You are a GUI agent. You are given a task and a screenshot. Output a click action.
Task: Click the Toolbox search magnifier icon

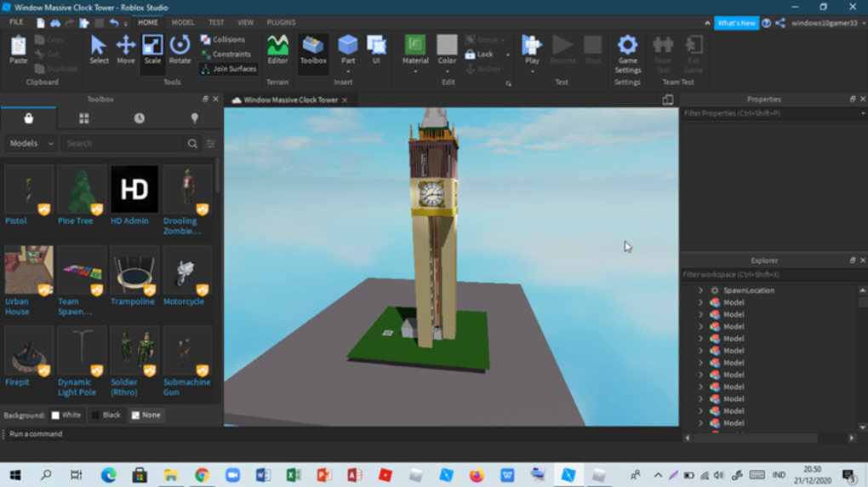click(x=192, y=144)
